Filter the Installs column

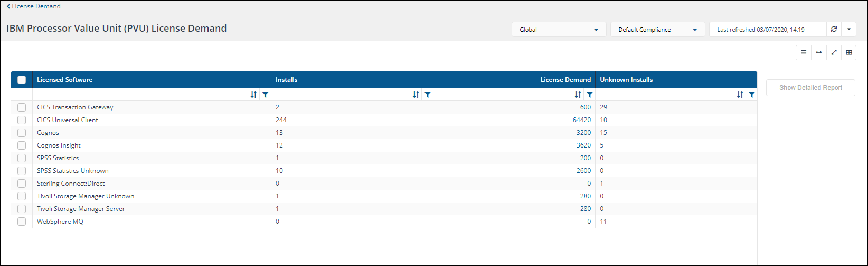pyautogui.click(x=428, y=95)
